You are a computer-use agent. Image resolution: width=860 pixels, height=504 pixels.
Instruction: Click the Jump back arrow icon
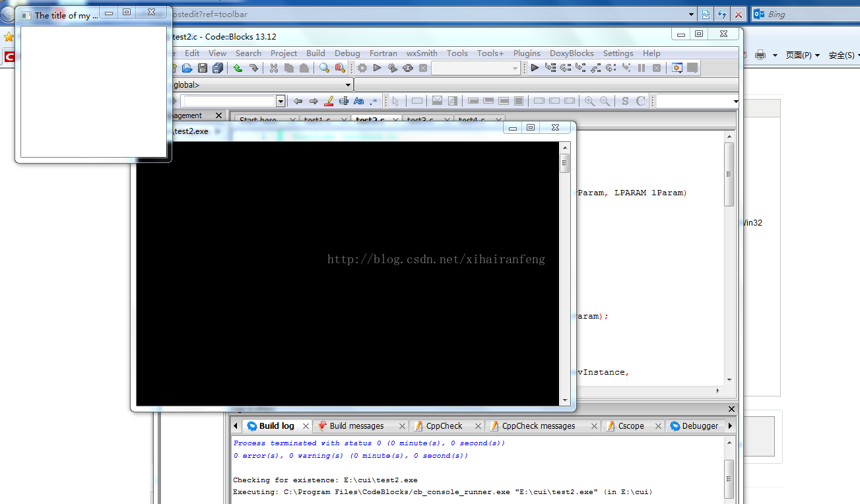pos(298,101)
